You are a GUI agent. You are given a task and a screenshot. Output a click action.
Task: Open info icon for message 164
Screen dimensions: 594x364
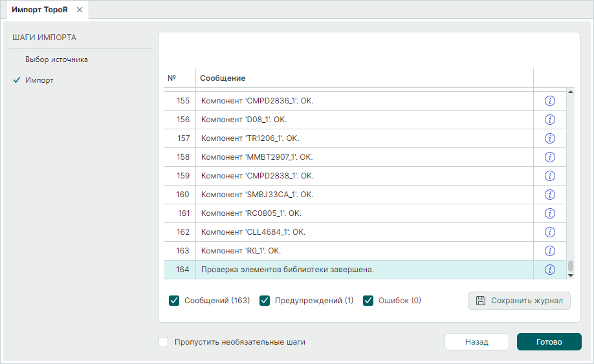coord(550,270)
